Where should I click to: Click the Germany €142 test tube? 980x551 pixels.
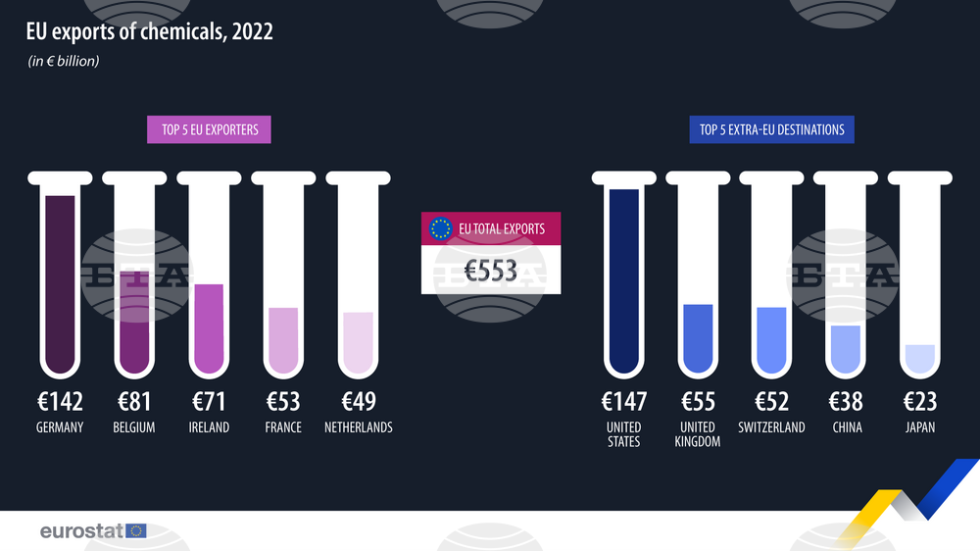tap(60, 275)
